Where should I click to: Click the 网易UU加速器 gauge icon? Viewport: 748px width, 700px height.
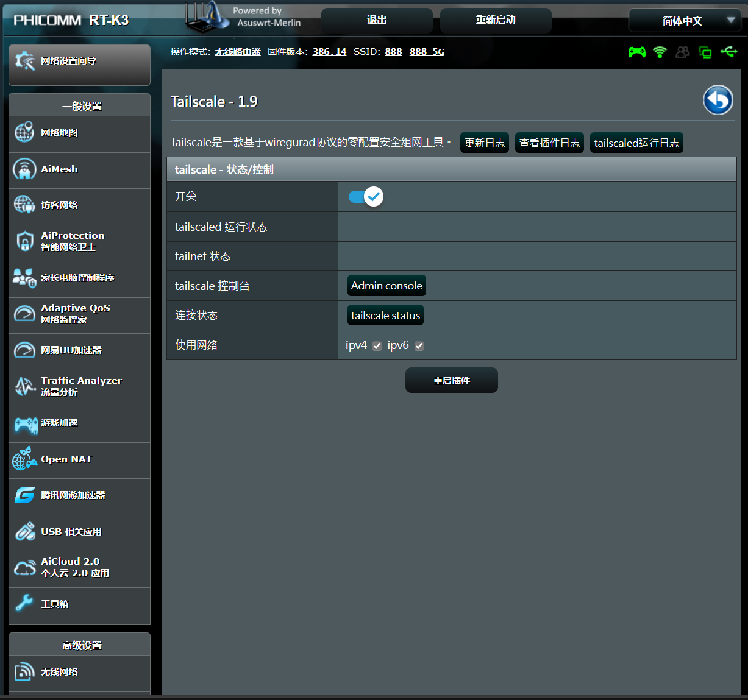[24, 350]
